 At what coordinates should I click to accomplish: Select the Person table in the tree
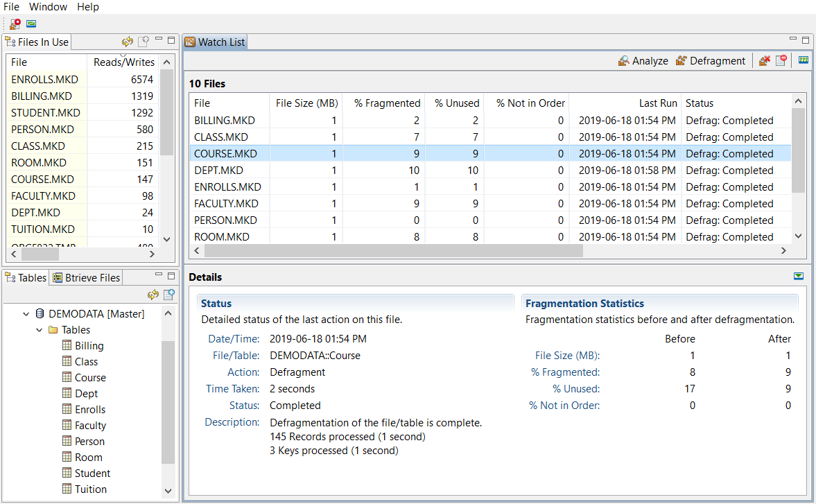coord(89,442)
